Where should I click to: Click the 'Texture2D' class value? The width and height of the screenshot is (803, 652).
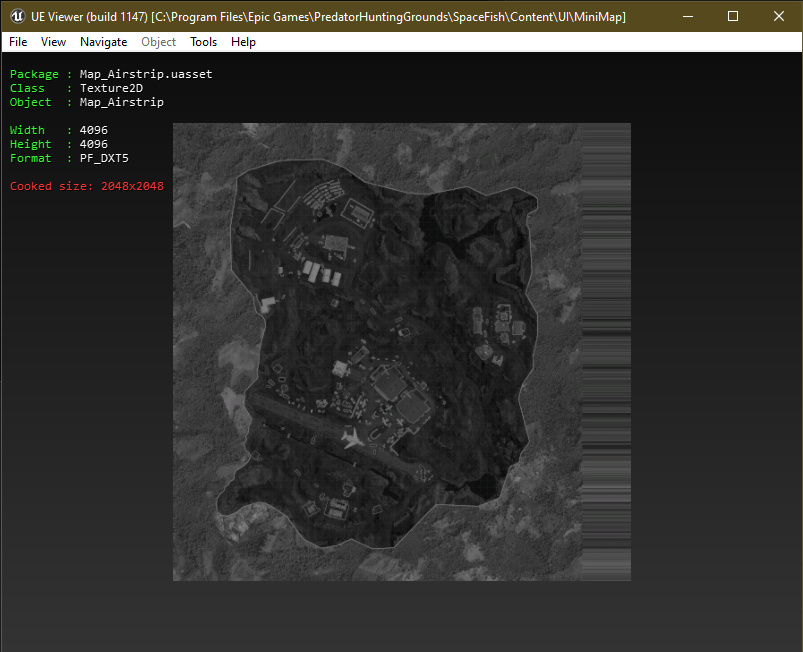tap(111, 88)
